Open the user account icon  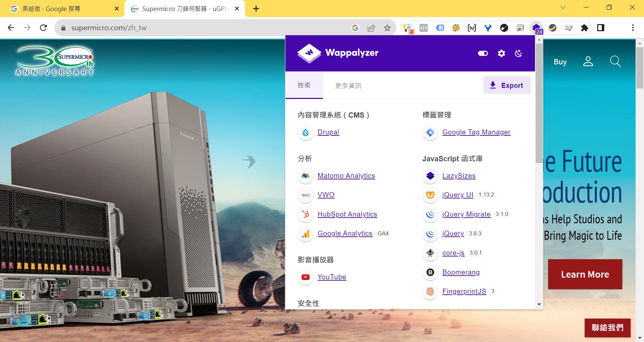coord(588,61)
